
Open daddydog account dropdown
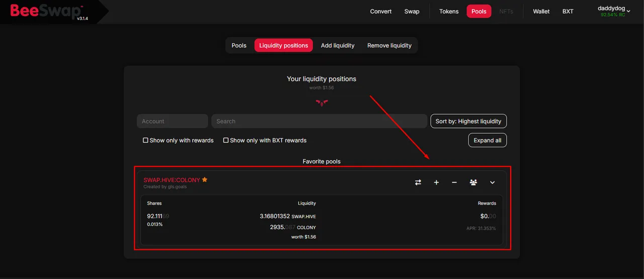[x=614, y=11]
